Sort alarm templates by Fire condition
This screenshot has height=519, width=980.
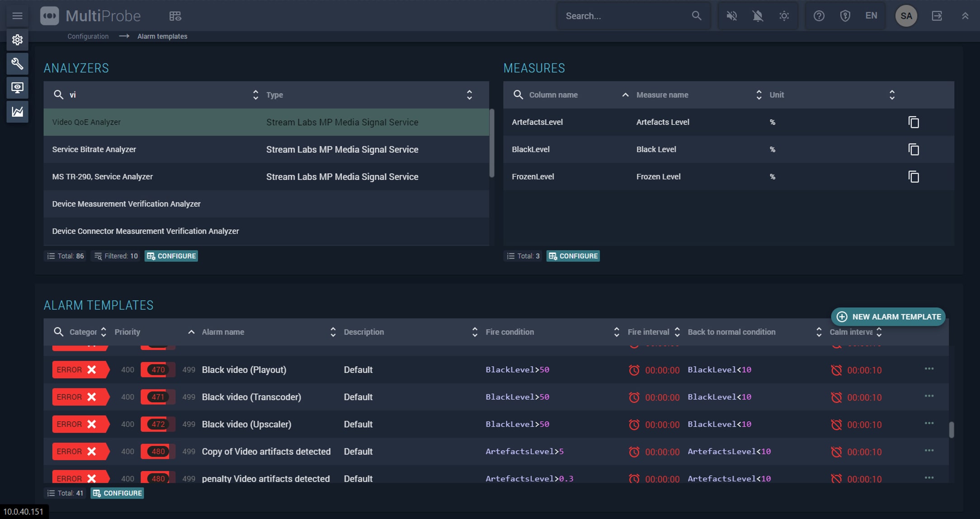tap(616, 332)
